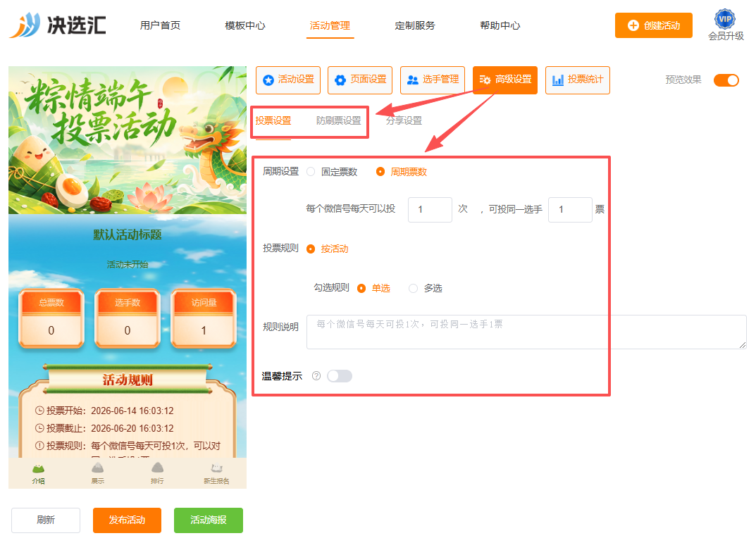Switch to the 投票统计 tab
The image size is (756, 550).
point(578,80)
